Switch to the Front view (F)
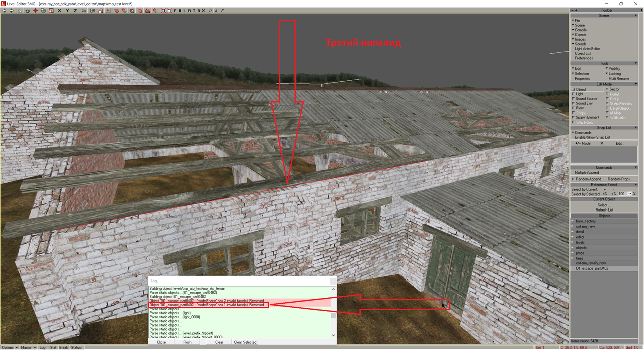Image resolution: width=644 pixels, height=350 pixels. [x=175, y=10]
